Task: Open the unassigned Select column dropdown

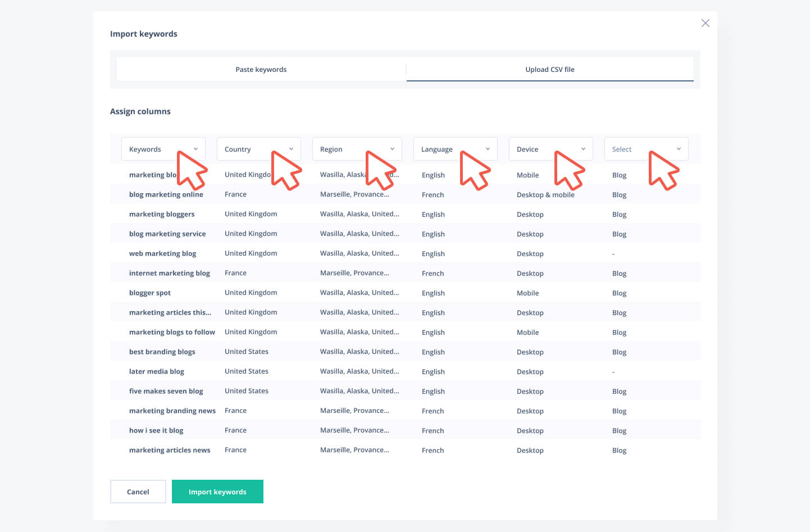Action: [646, 149]
